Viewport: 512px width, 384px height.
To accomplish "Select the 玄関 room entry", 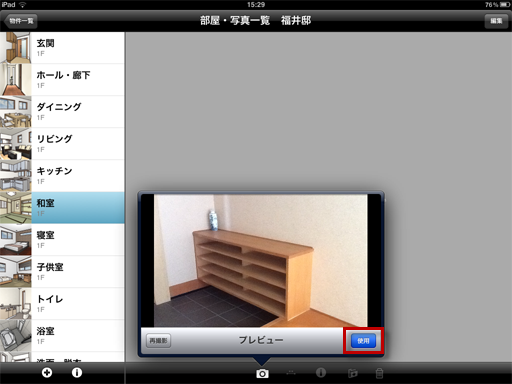I will (x=62, y=48).
